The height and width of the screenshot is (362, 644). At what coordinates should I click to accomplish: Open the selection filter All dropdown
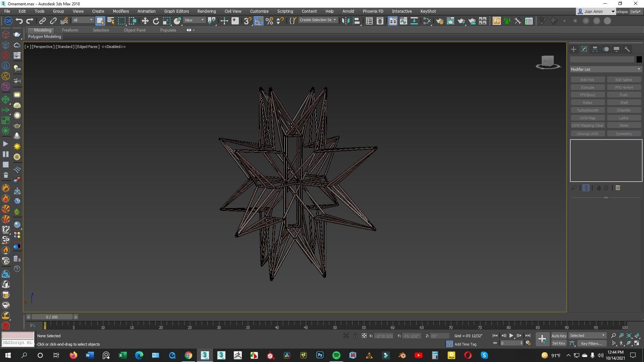(x=83, y=20)
